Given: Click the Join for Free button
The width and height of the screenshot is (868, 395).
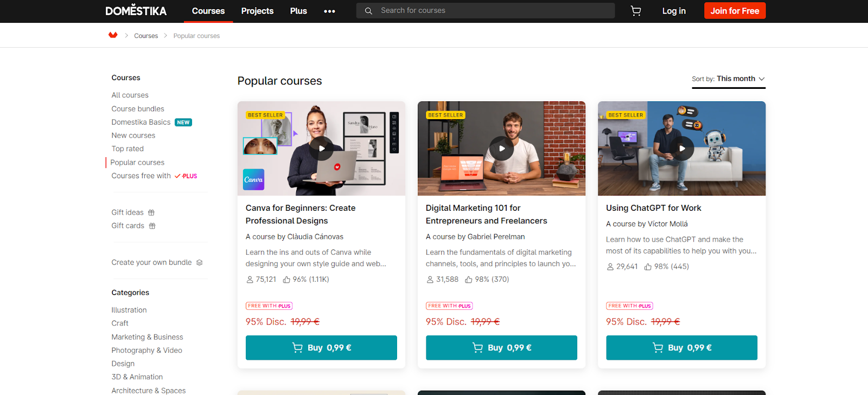Looking at the screenshot, I should pos(735,11).
